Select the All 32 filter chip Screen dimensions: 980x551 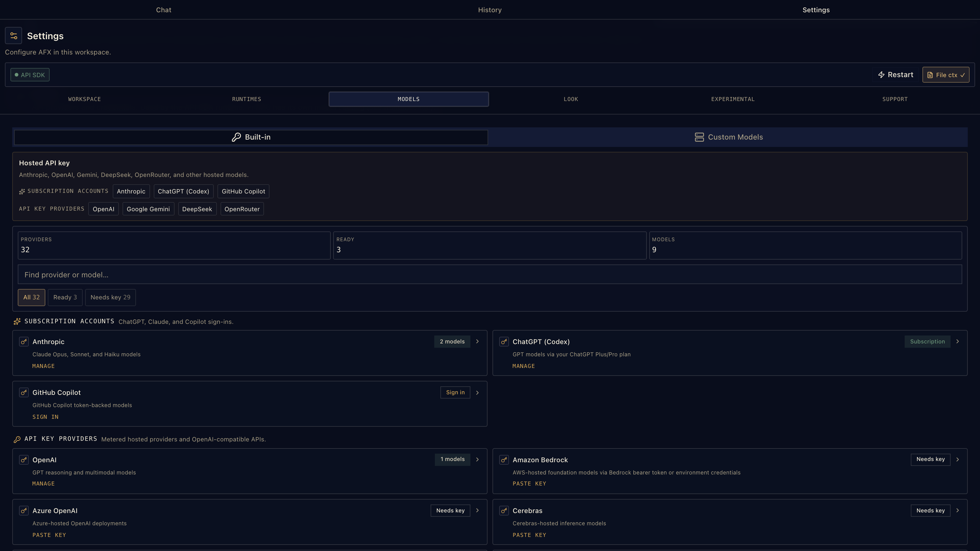(x=32, y=297)
